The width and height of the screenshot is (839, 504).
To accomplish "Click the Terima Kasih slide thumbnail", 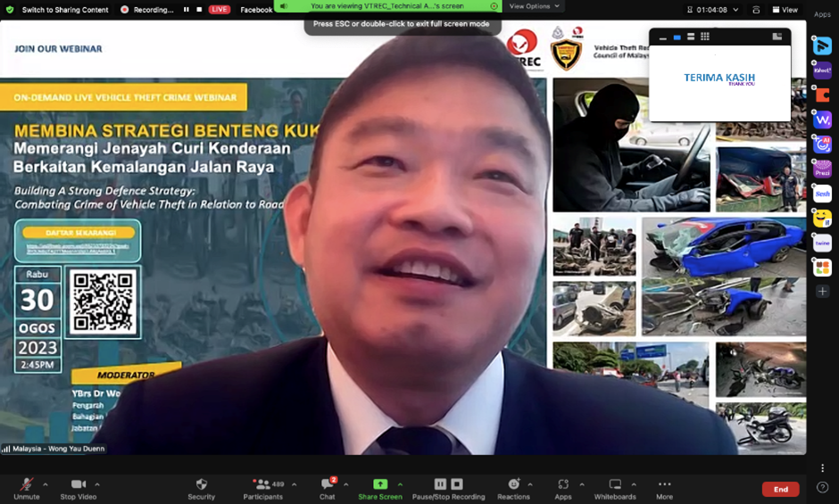I will click(719, 78).
